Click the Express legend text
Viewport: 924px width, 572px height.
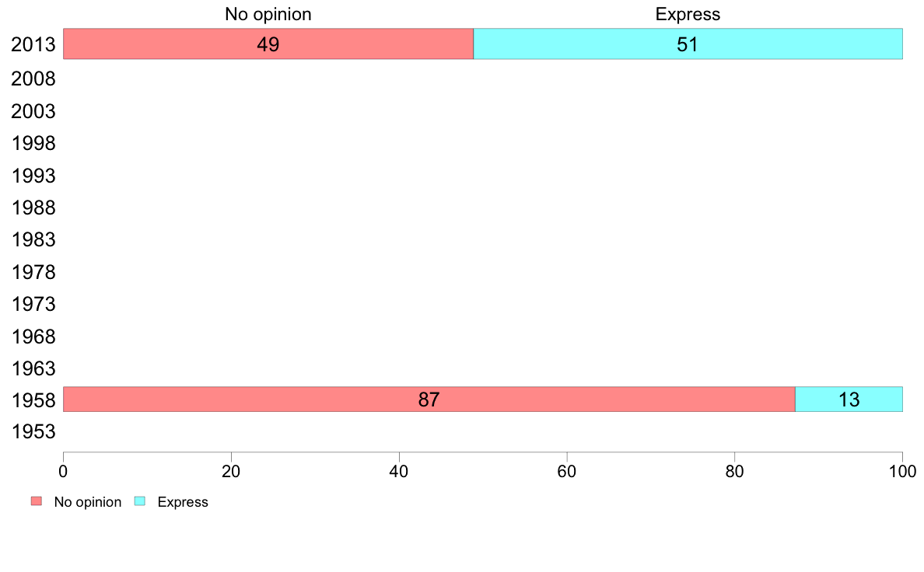tap(183, 502)
